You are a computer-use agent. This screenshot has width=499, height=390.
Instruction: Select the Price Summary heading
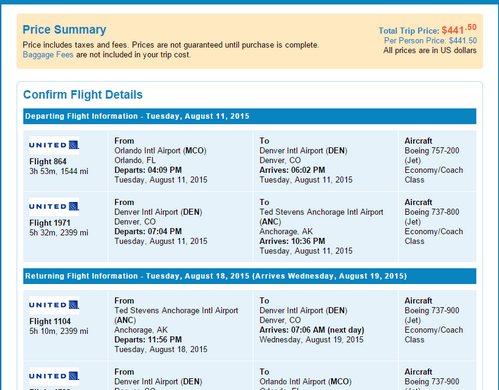(x=64, y=30)
